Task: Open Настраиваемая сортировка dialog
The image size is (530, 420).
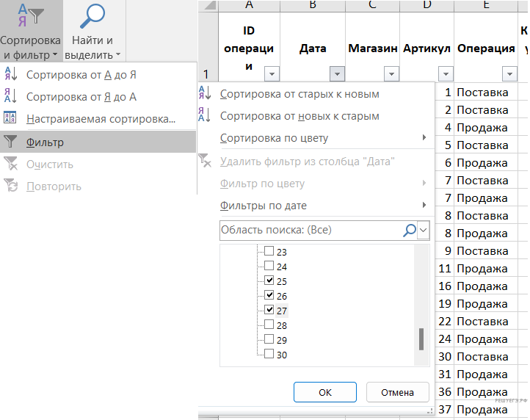Action: click(101, 119)
